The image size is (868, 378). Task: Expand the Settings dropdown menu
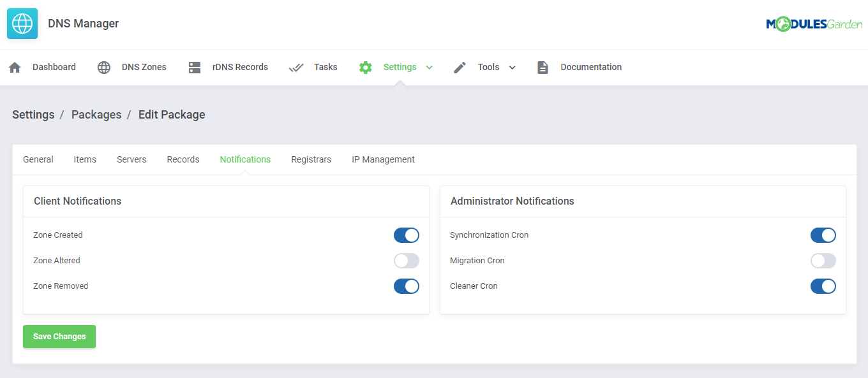click(x=428, y=67)
